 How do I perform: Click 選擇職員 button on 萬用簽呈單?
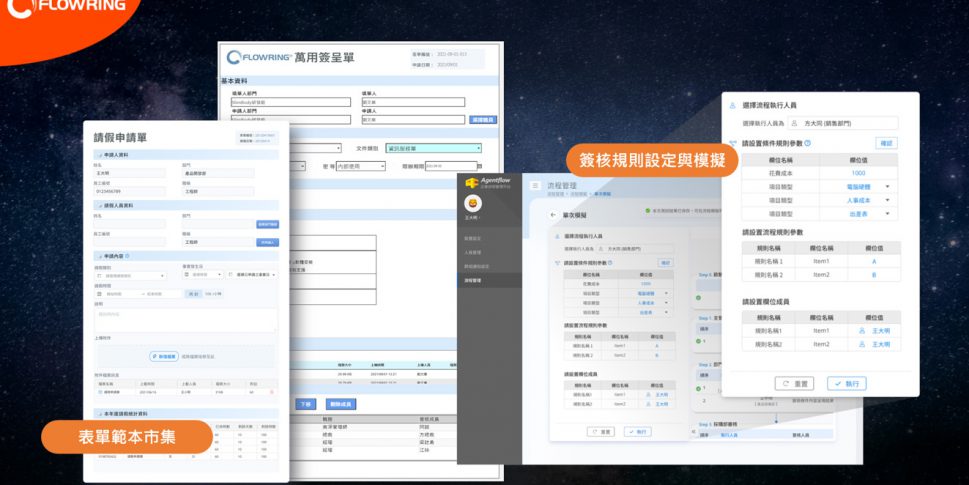click(x=483, y=120)
